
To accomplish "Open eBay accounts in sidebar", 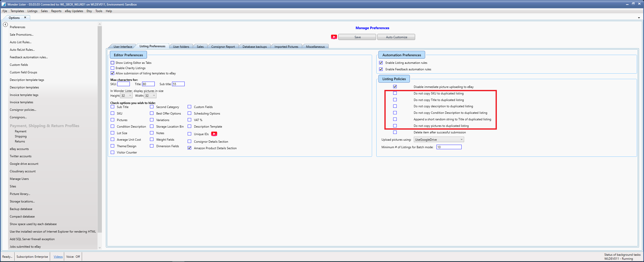I will point(19,149).
